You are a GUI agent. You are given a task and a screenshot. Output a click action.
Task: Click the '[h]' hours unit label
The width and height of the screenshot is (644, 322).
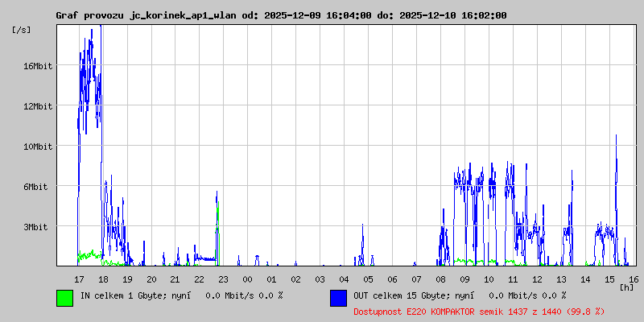[627, 287]
